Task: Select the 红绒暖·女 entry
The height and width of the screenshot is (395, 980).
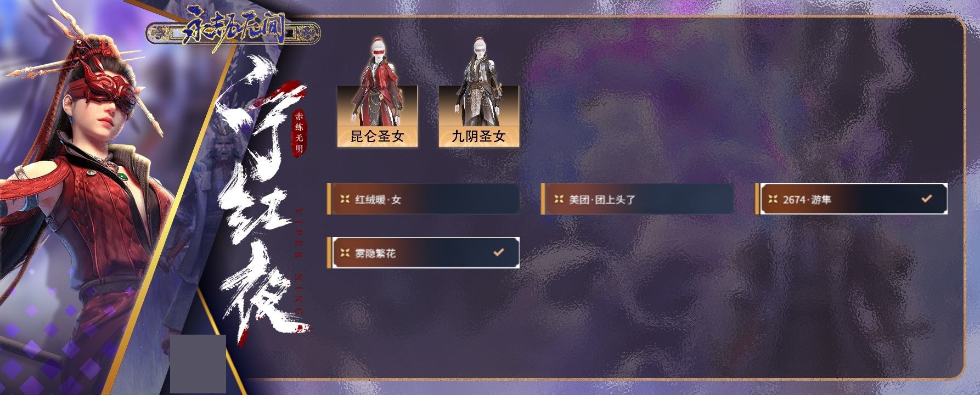Action: point(423,199)
